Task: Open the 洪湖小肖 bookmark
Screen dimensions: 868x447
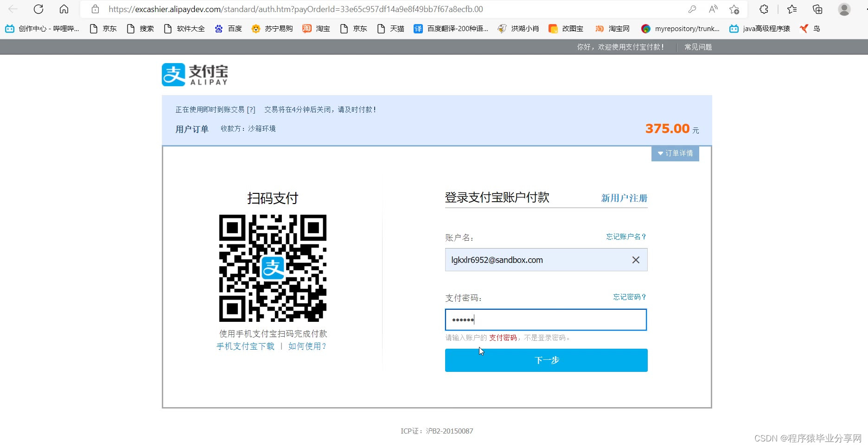Action: point(518,29)
